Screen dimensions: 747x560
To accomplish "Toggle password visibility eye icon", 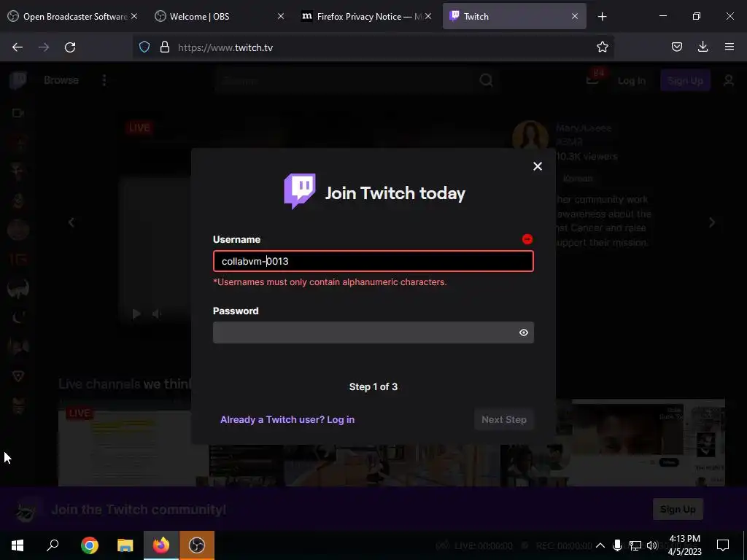I will [524, 332].
